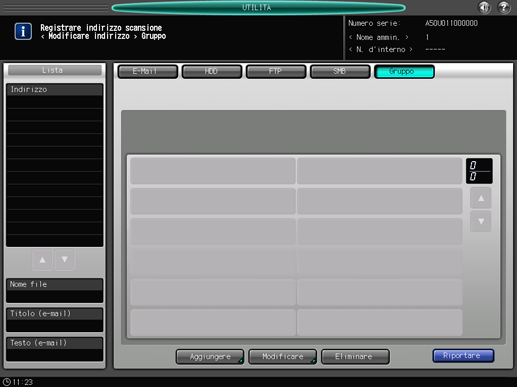
Task: Click down arrow beside group table
Action: click(481, 221)
